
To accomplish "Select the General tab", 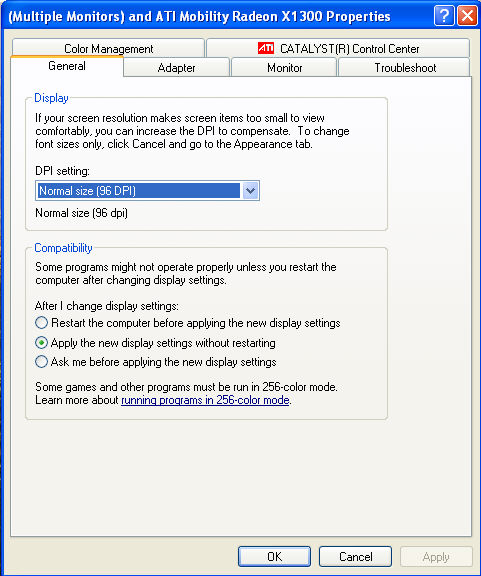I will tap(67, 66).
